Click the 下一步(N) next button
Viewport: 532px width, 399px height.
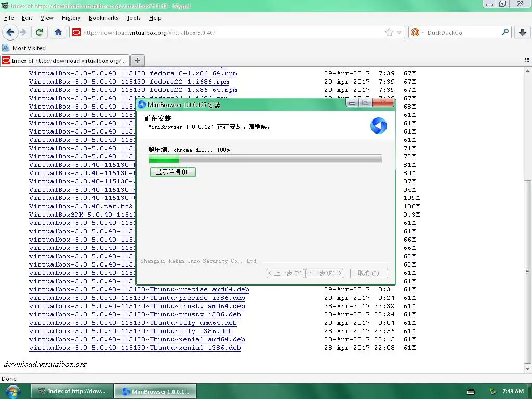click(324, 273)
